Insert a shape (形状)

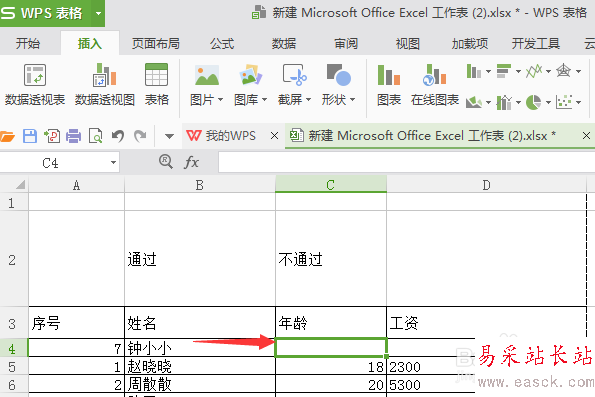click(338, 84)
